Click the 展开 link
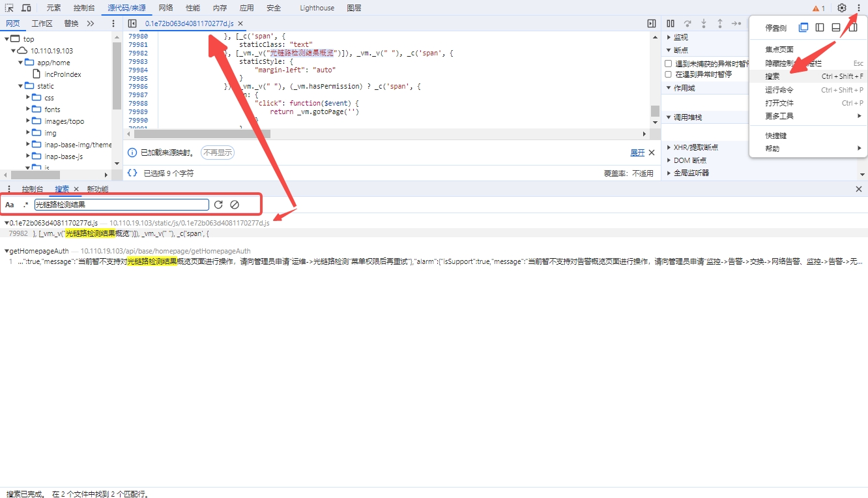The image size is (868, 498). (x=637, y=153)
